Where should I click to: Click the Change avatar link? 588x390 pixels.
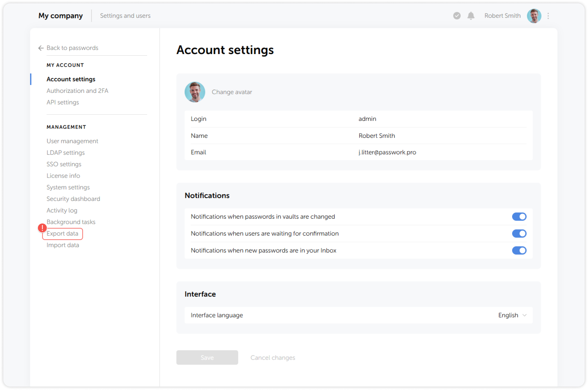pos(232,92)
